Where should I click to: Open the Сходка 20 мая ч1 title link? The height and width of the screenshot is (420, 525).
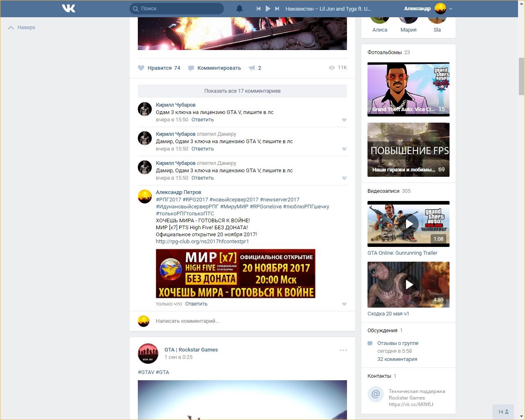coord(388,314)
